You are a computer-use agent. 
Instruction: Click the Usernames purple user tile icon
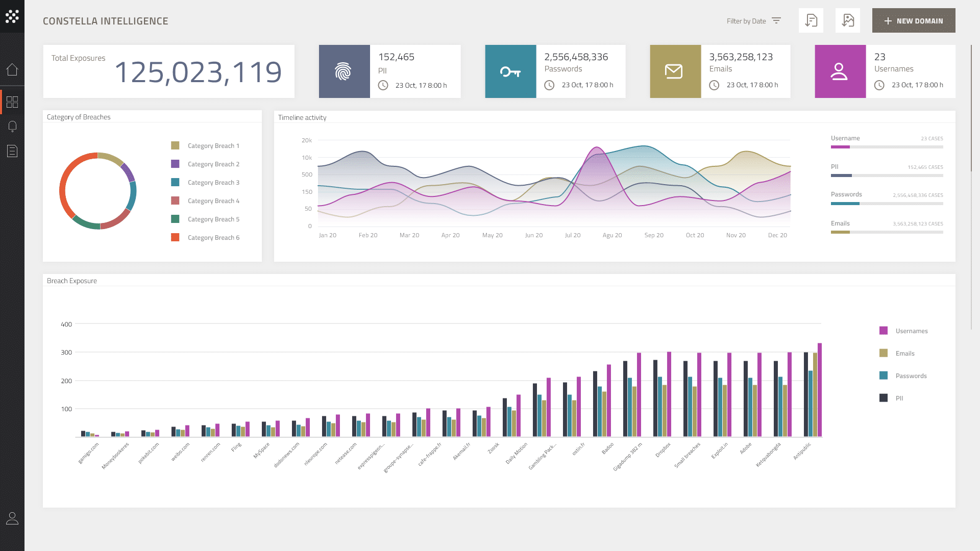840,71
